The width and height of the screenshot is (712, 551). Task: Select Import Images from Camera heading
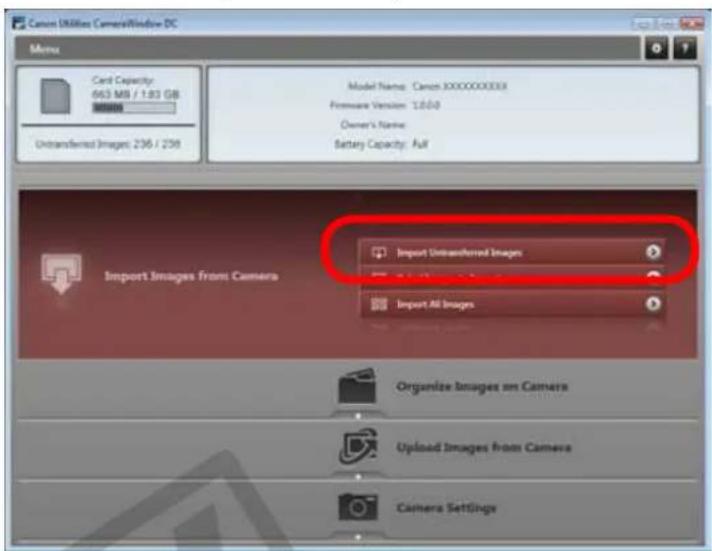pos(191,276)
